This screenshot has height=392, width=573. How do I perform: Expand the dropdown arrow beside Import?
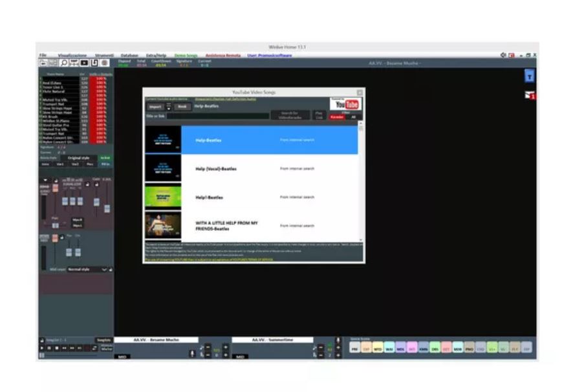coord(168,107)
